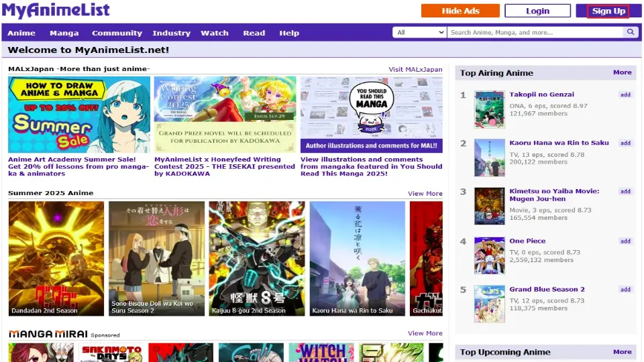Image resolution: width=644 pixels, height=362 pixels.
Task: Open Kimetsu no Yaiba Movie title link
Action: coord(554,195)
